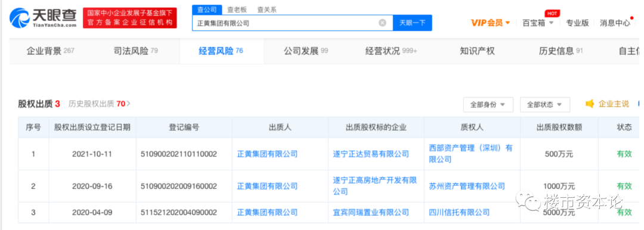Click the red 官方备案企业征信机构 banner
Image resolution: width=644 pixels, height=230 pixels.
pyautogui.click(x=130, y=18)
